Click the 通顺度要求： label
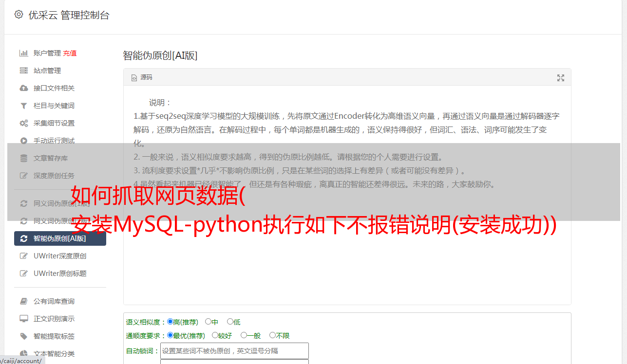Viewport: 627px width, 364px height. pyautogui.click(x=146, y=336)
